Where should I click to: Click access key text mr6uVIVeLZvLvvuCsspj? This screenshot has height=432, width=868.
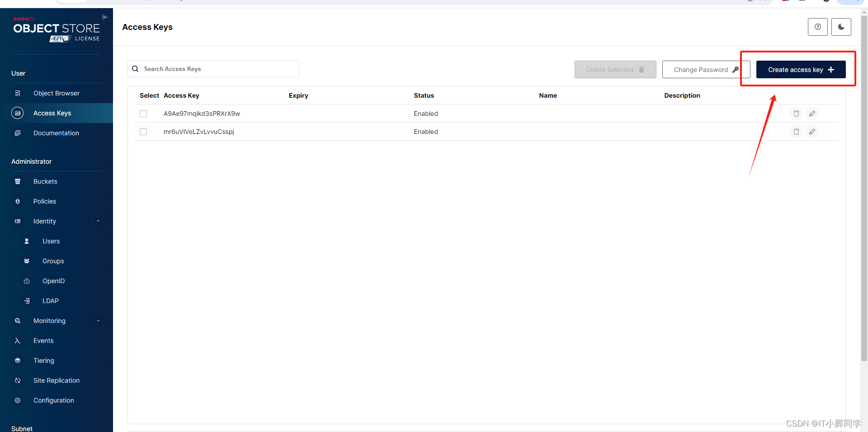pyautogui.click(x=199, y=132)
